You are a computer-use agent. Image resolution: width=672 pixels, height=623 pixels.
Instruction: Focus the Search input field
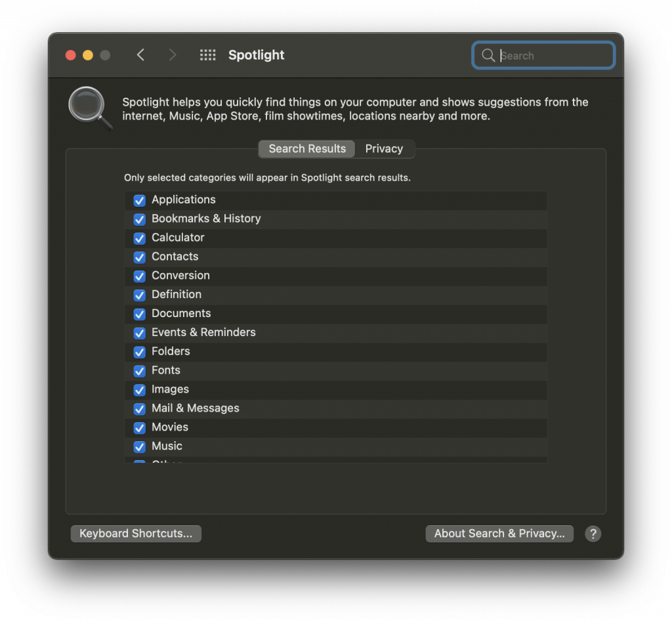543,55
